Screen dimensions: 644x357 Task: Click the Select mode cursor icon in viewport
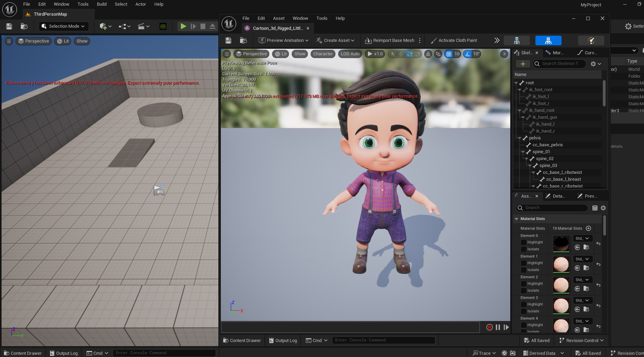point(392,54)
